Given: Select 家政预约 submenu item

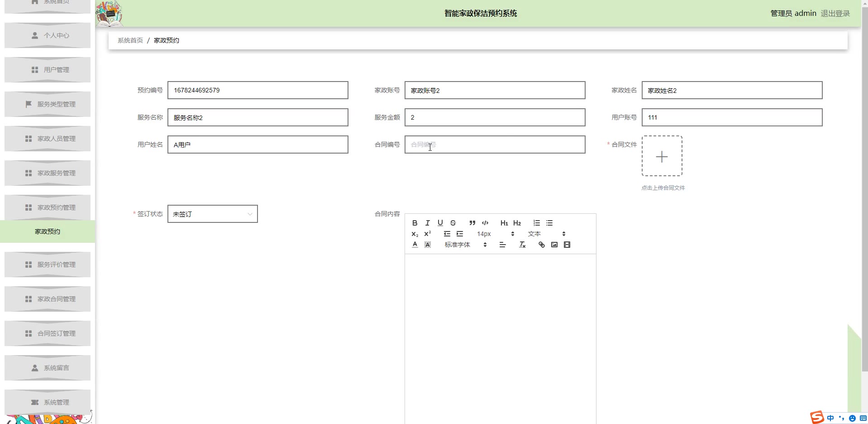Looking at the screenshot, I should click(48, 231).
